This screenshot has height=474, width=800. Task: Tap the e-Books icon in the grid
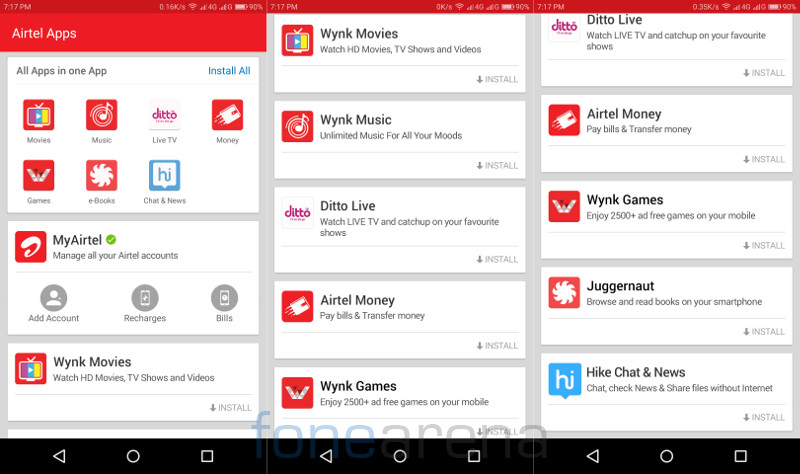(x=102, y=175)
